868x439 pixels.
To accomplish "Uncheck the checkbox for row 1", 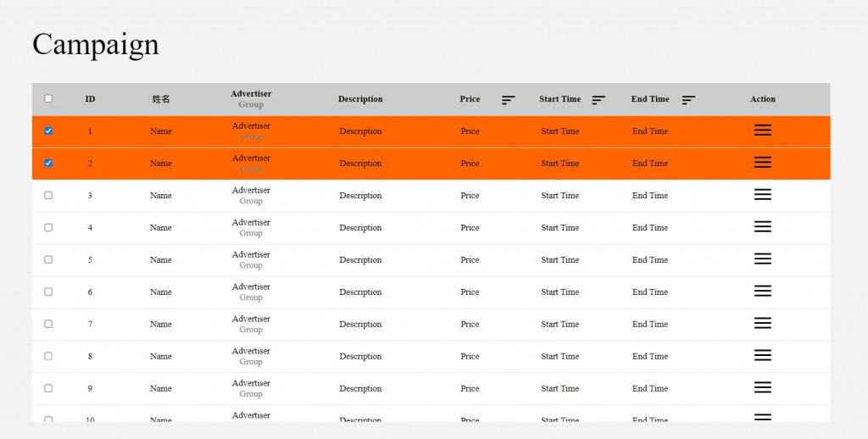I will point(48,131).
